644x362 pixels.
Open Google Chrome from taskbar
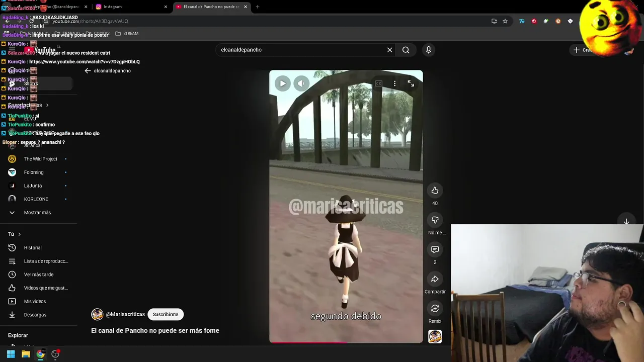click(40, 354)
